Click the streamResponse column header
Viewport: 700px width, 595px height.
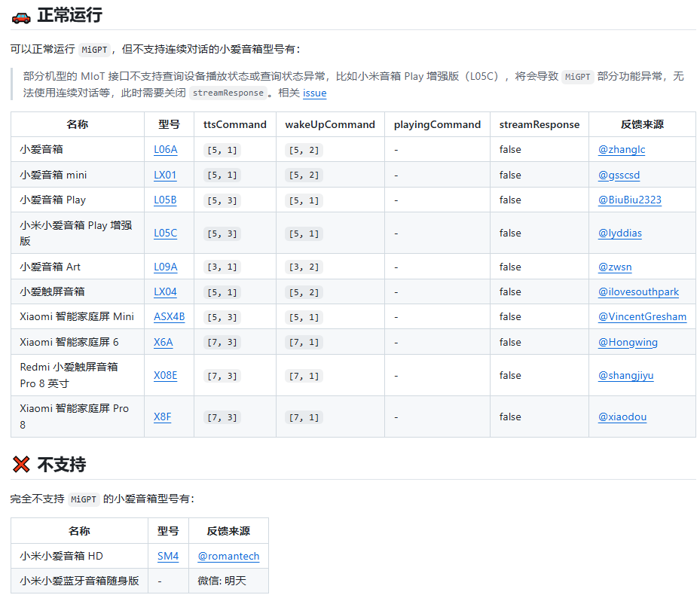click(x=540, y=124)
